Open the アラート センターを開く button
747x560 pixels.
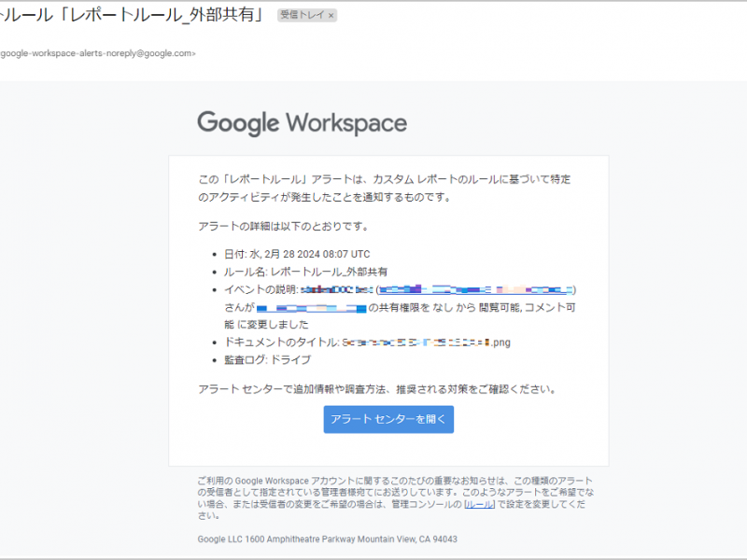[x=388, y=419]
